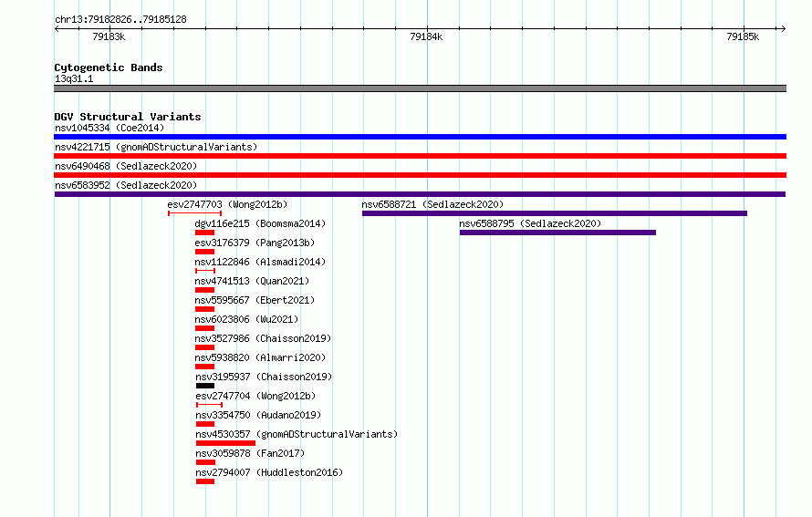
Task: Select the esv2747704 thin red interval glyph
Action: (x=209, y=405)
